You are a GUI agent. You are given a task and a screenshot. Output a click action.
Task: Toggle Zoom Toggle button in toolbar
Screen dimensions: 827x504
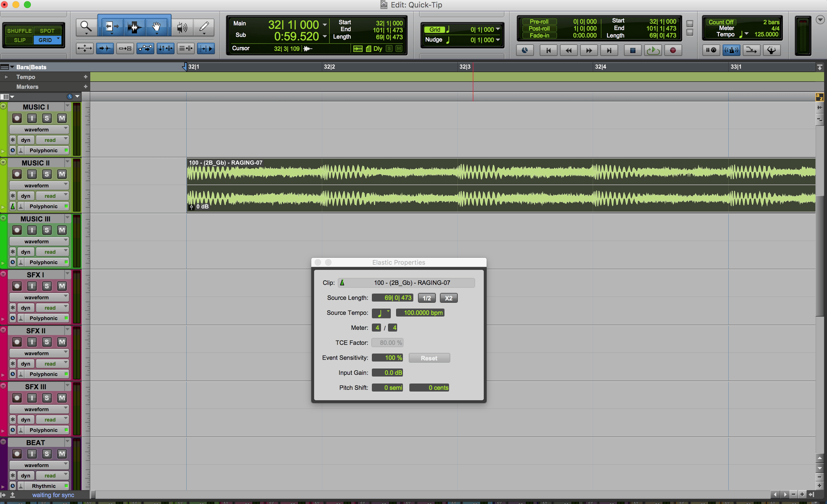click(85, 49)
